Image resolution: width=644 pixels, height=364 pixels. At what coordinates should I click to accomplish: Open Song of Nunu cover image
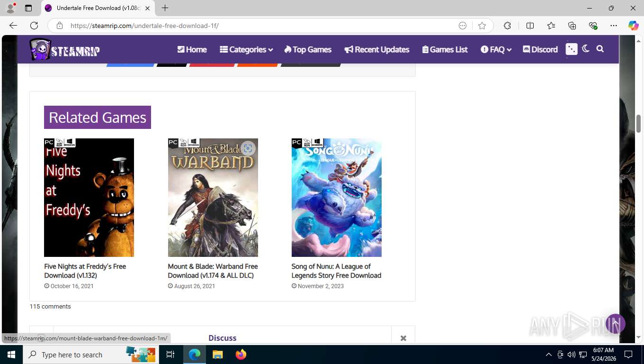tap(337, 198)
